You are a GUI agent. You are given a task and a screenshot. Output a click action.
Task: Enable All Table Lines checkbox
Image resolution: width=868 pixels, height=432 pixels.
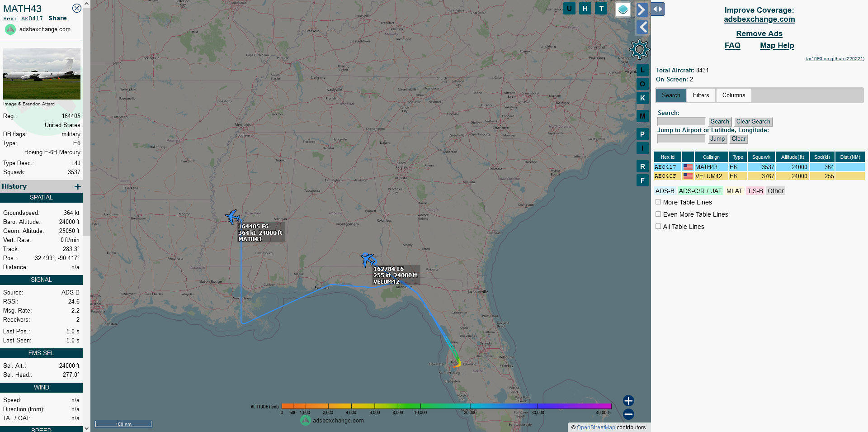tap(658, 227)
